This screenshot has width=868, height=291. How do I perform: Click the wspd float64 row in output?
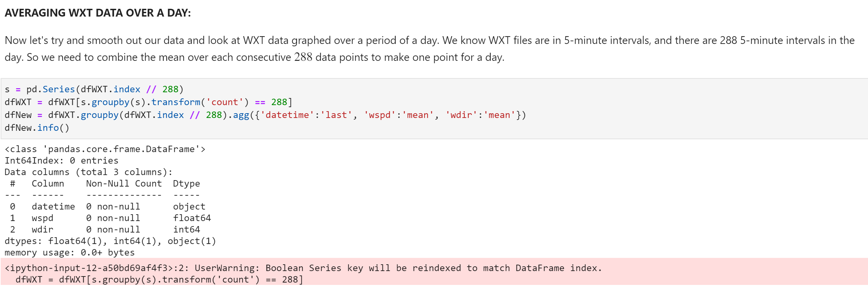(110, 218)
